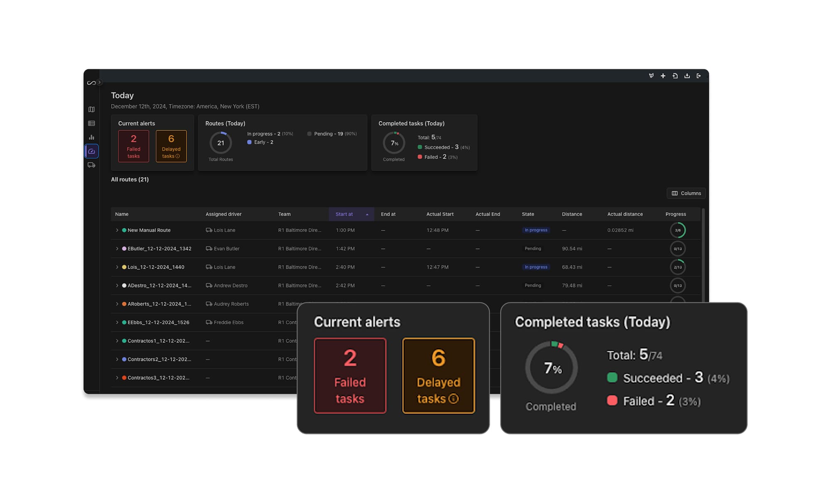The image size is (831, 504).
Task: Open the table list view sidebar icon
Action: click(91, 123)
